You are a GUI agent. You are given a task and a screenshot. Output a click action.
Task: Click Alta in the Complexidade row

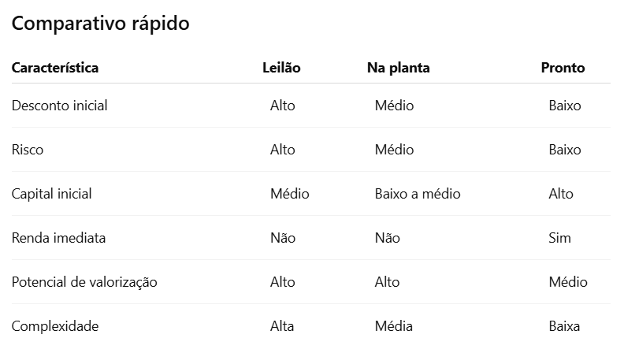coord(282,326)
